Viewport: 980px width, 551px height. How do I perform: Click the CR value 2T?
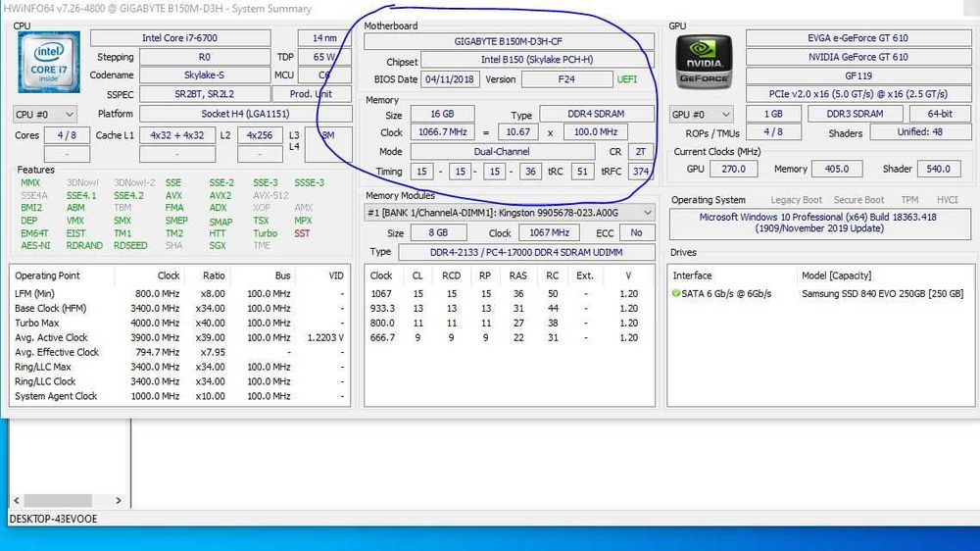(x=641, y=151)
